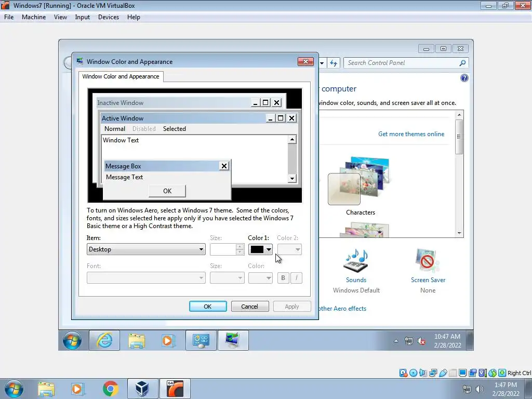Click the item Size spinner arrows

(240, 249)
